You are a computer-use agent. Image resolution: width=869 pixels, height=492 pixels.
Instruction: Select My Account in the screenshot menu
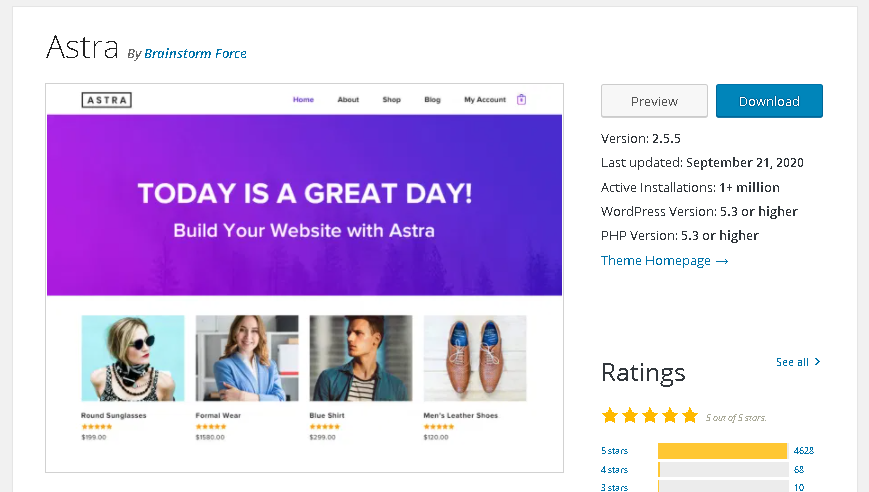485,100
